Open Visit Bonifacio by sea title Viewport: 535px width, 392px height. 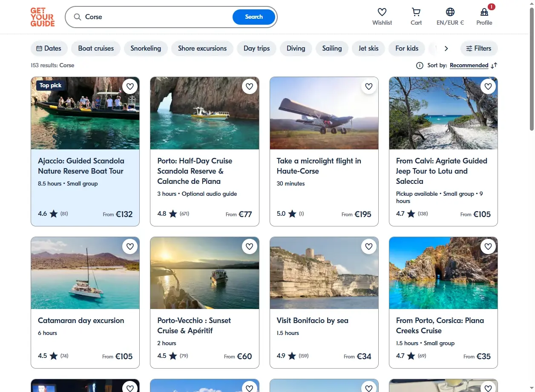click(x=312, y=320)
